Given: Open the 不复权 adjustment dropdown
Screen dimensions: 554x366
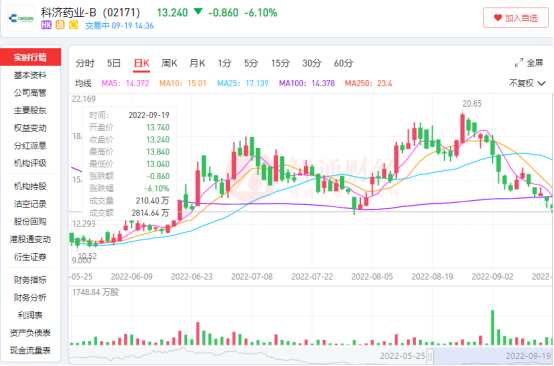Looking at the screenshot, I should [527, 83].
